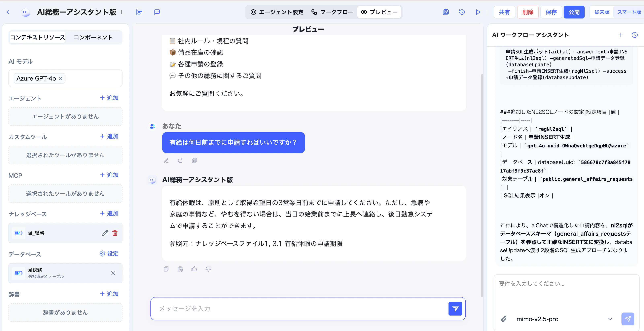Viewport: 644px width, 331px height.
Task: Click the AI総務ーアシスタント版 title
Action: coord(77,12)
